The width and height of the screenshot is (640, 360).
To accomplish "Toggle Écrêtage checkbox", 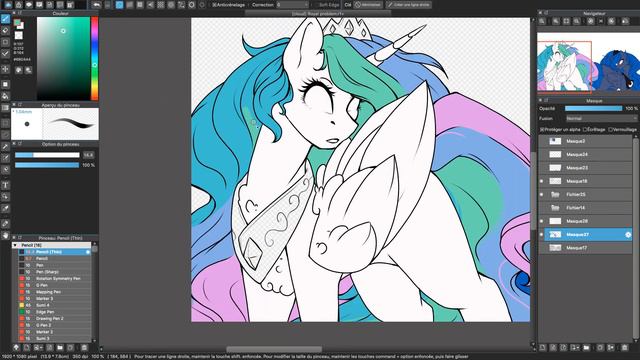I will [x=585, y=129].
